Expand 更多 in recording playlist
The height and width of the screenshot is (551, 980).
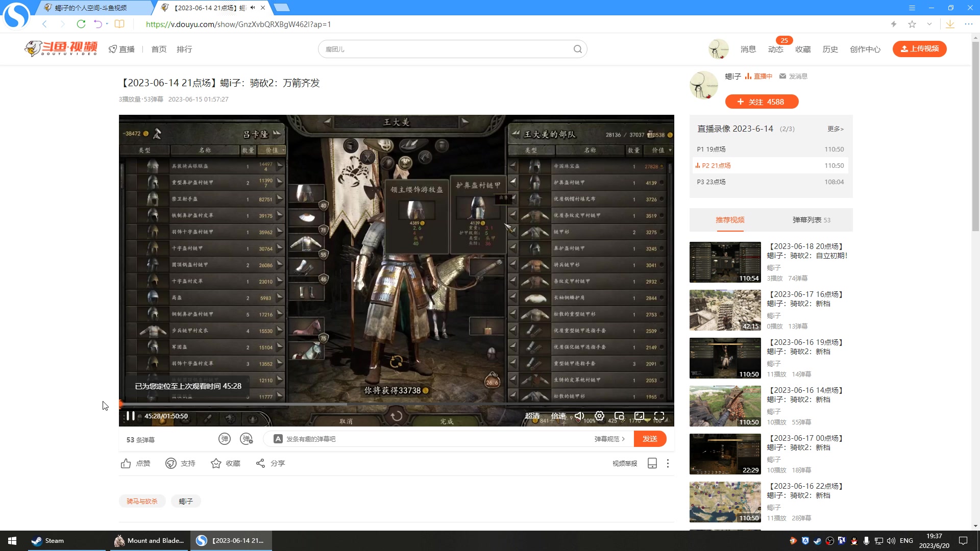836,129
